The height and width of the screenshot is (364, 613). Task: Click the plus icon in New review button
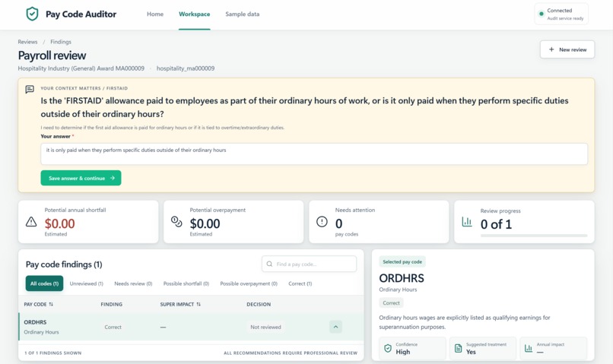551,49
